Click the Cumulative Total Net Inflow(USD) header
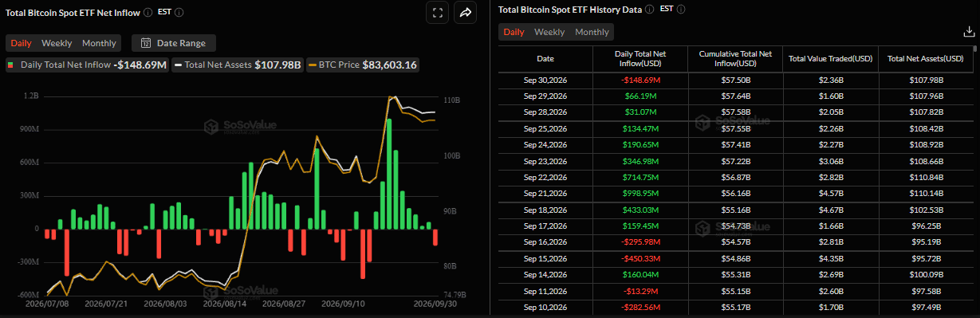Screen dimensions: 980x318 click(x=735, y=58)
